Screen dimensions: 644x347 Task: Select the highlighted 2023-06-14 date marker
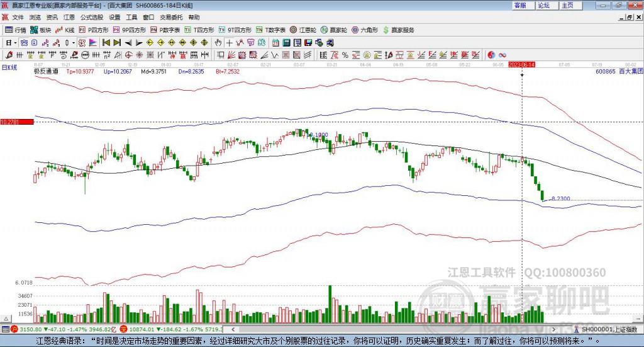click(521, 64)
